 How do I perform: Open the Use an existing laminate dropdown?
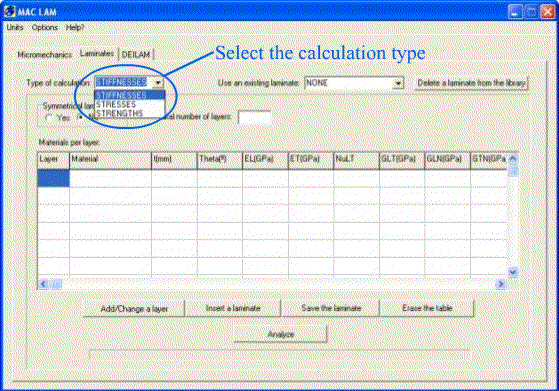point(398,83)
